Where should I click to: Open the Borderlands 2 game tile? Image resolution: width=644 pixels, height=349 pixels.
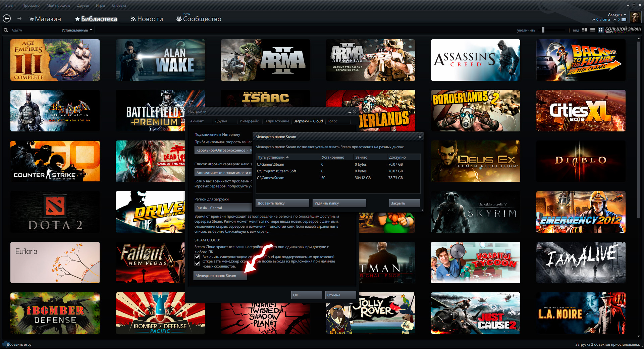click(x=476, y=111)
